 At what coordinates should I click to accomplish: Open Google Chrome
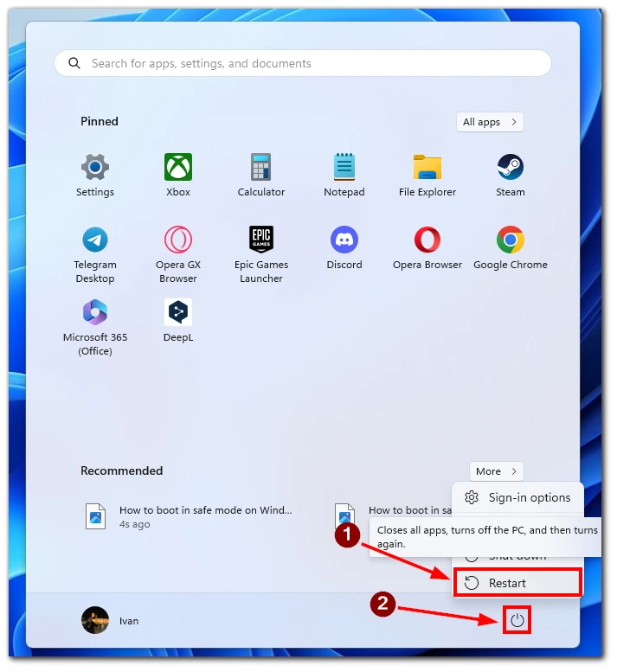point(511,240)
